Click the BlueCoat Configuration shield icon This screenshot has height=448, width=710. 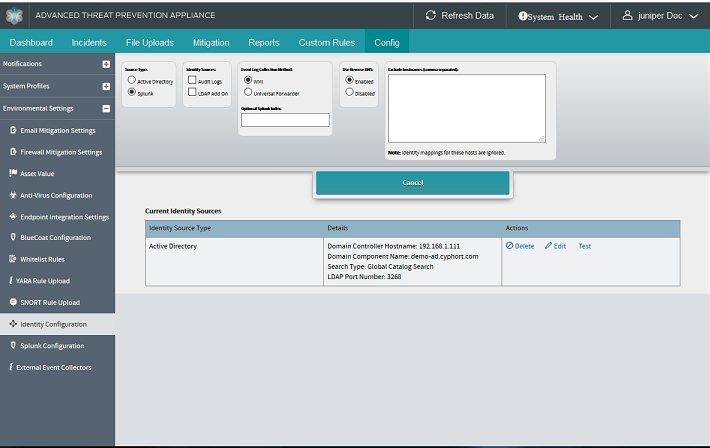coord(13,237)
